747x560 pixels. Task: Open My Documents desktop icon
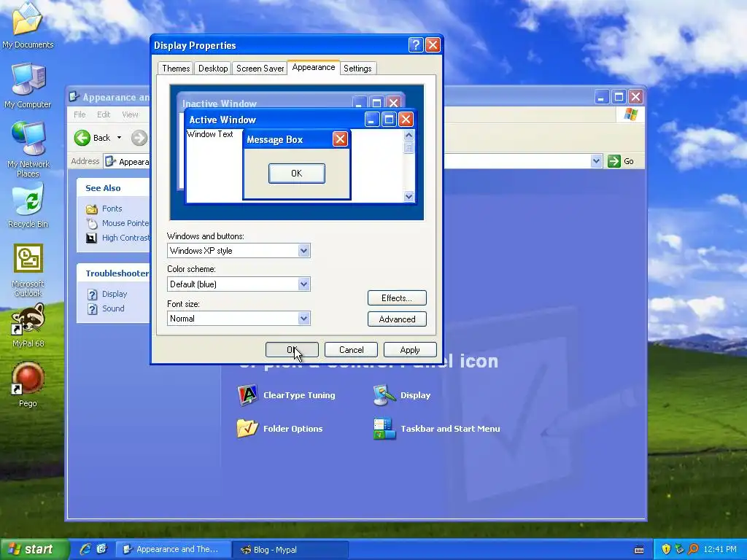(28, 25)
